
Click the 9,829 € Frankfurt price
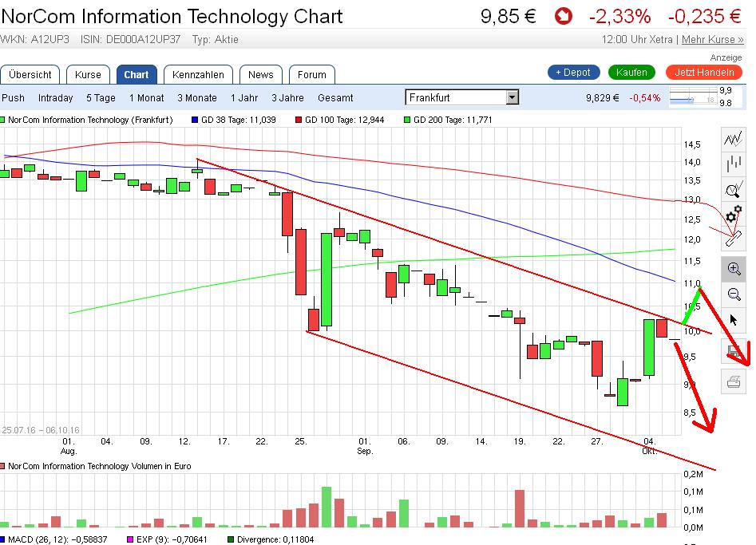(x=602, y=98)
